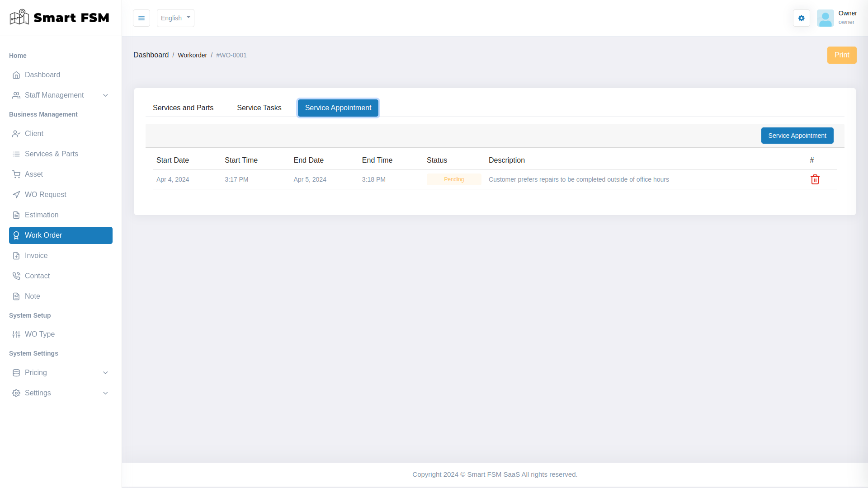Click the Print button
This screenshot has height=488, width=868.
coord(842,55)
